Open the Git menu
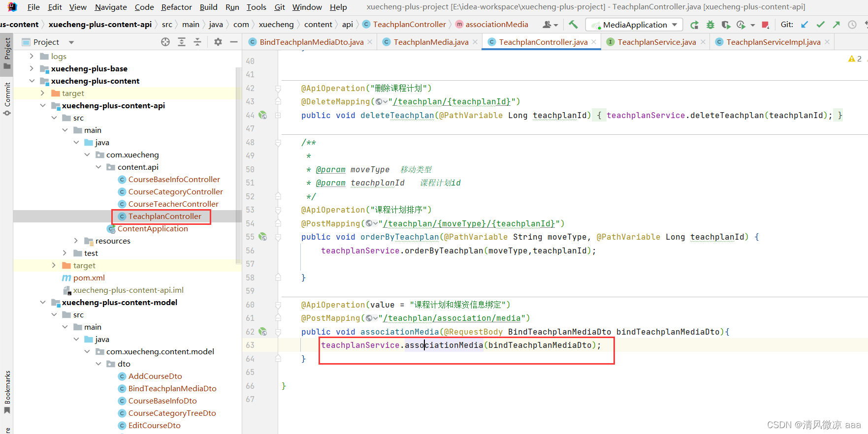868x434 pixels. point(280,7)
